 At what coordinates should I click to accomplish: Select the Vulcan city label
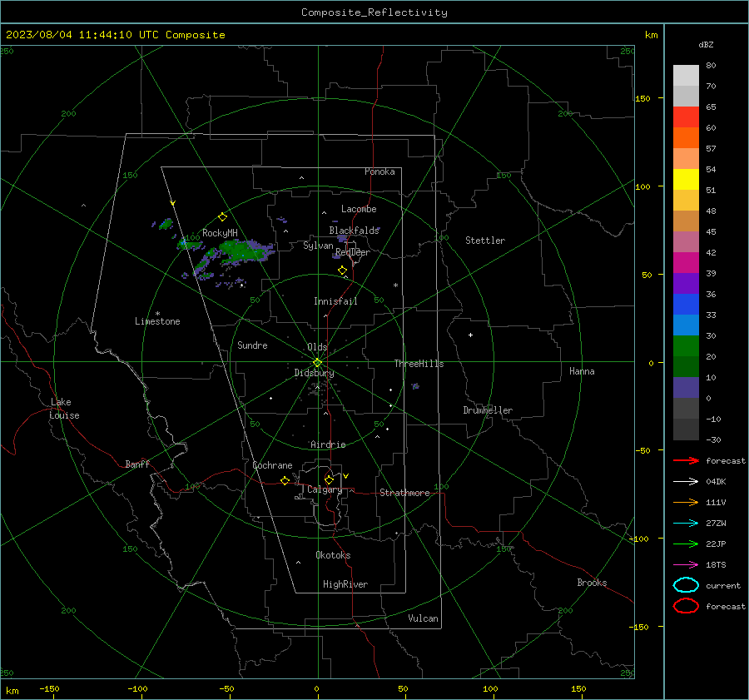coord(424,618)
